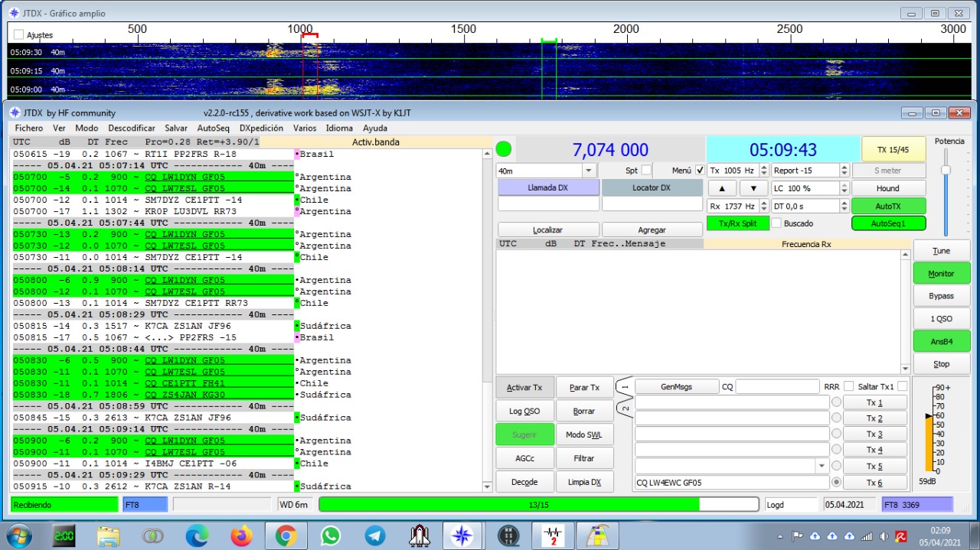The image size is (980, 550).
Task: Open Telegram from the taskbar
Action: click(375, 536)
